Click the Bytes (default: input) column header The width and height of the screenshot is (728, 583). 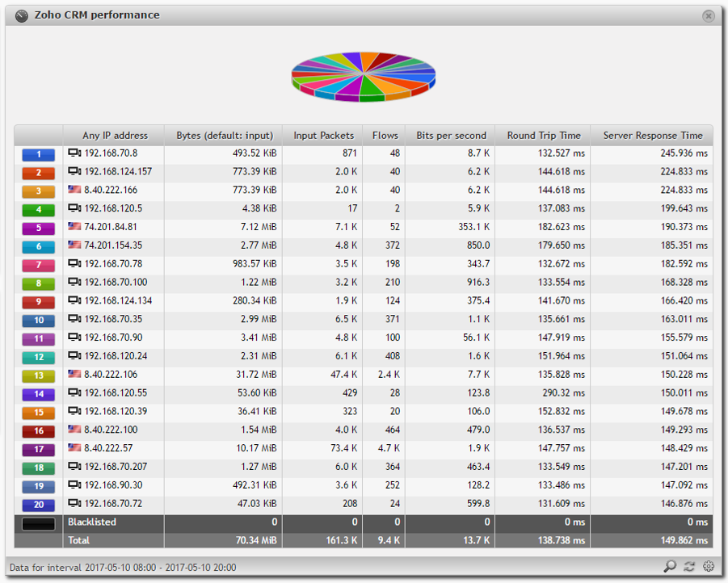tap(225, 136)
